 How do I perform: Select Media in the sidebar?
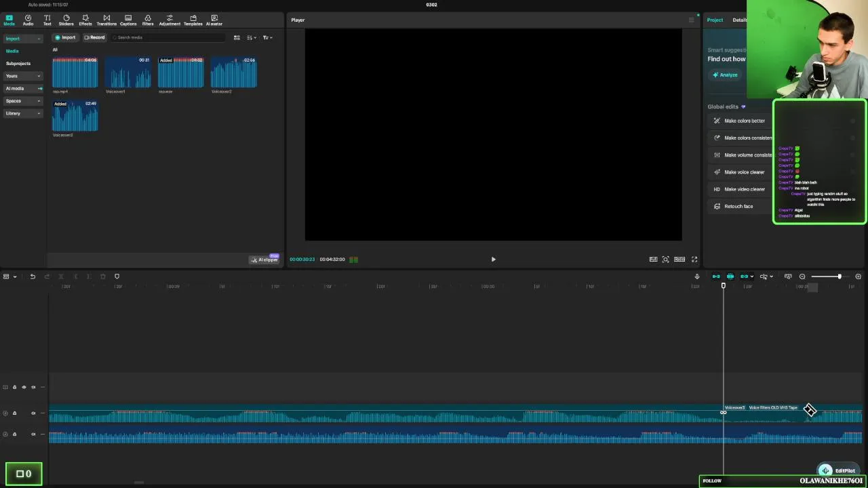click(x=12, y=51)
